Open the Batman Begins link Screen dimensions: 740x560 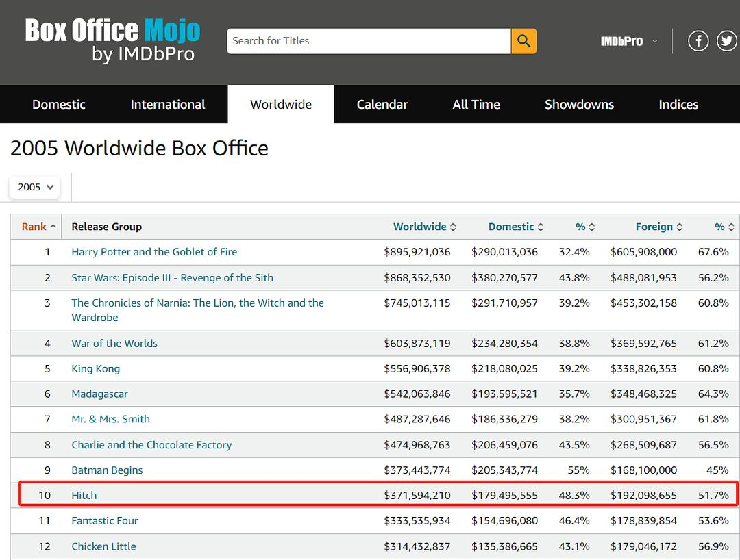point(107,470)
